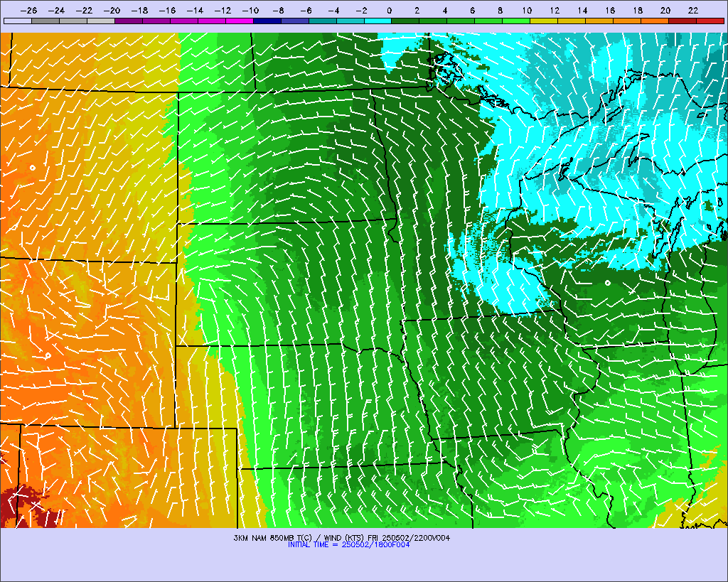The width and height of the screenshot is (728, 582).
Task: Click the "22" legend label
Action: click(x=693, y=10)
